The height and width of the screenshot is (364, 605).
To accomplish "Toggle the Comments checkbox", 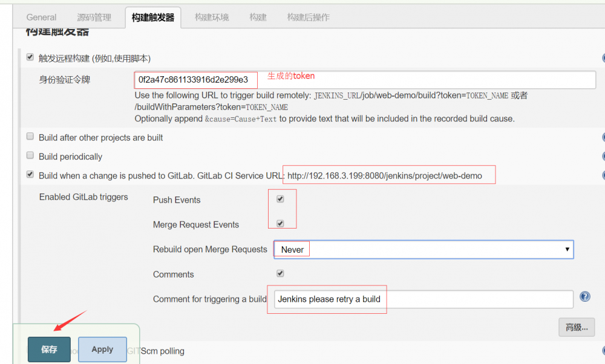I will 280,273.
